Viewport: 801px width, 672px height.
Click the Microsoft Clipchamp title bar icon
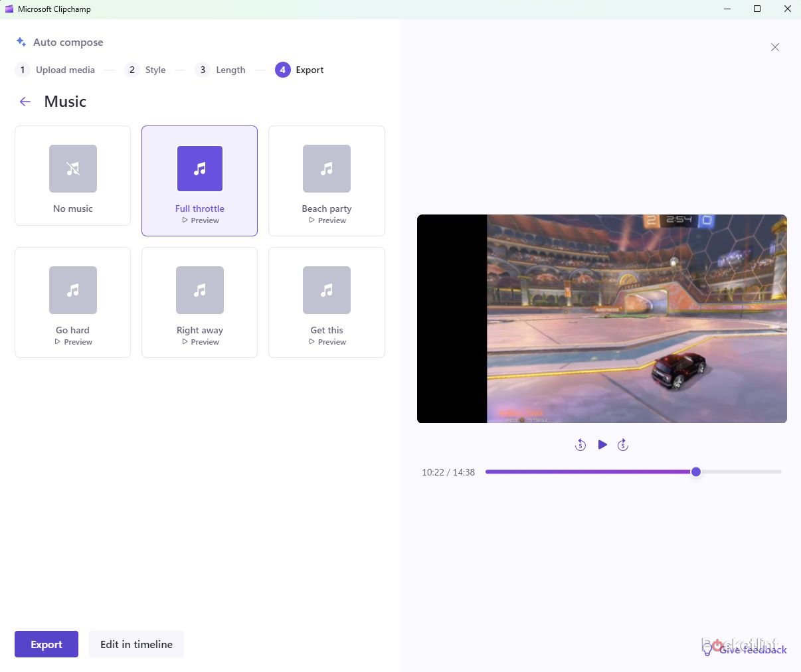(x=9, y=9)
